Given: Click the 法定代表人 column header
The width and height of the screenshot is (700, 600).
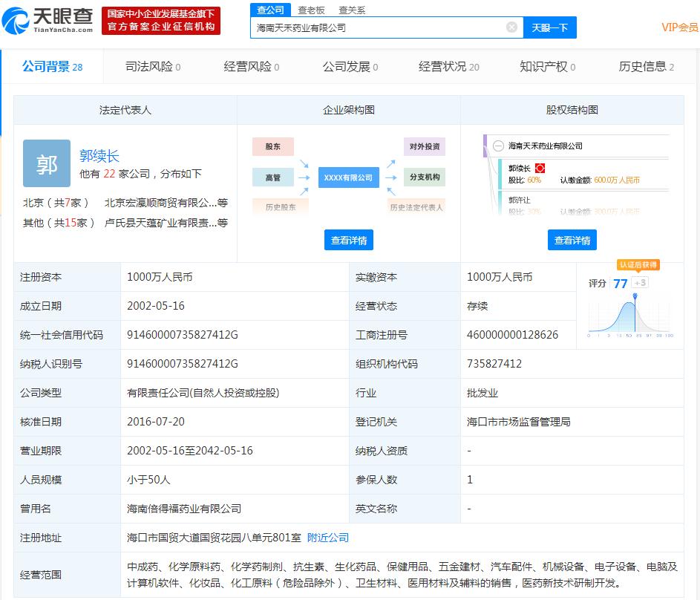Looking at the screenshot, I should coord(125,110).
